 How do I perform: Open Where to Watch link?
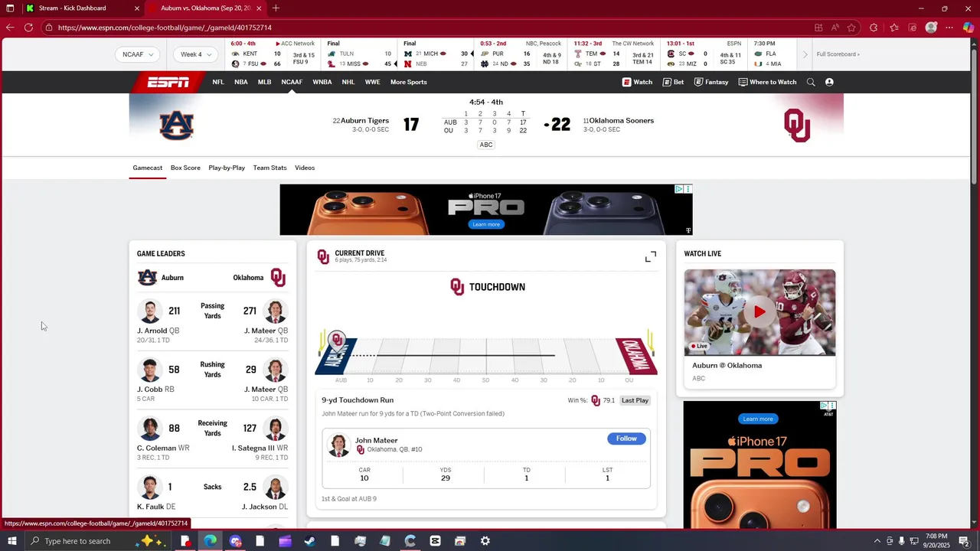[x=767, y=82]
